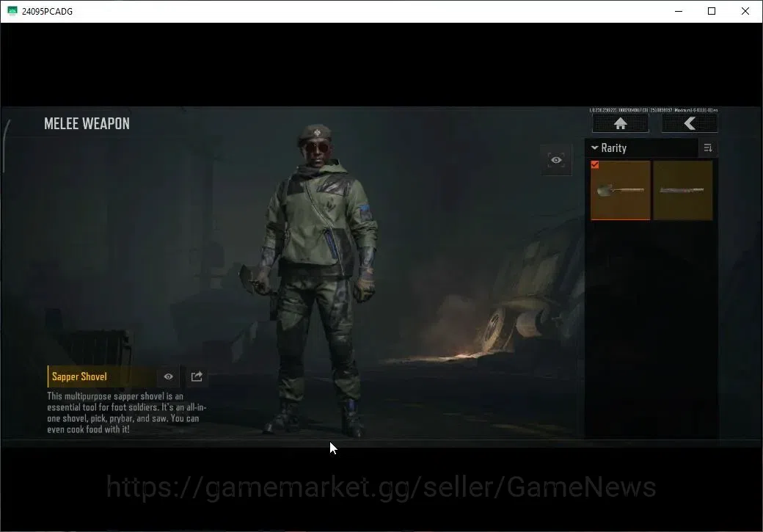
Task: Click the 24095PCADG window title icon
Action: pyautogui.click(x=12, y=11)
